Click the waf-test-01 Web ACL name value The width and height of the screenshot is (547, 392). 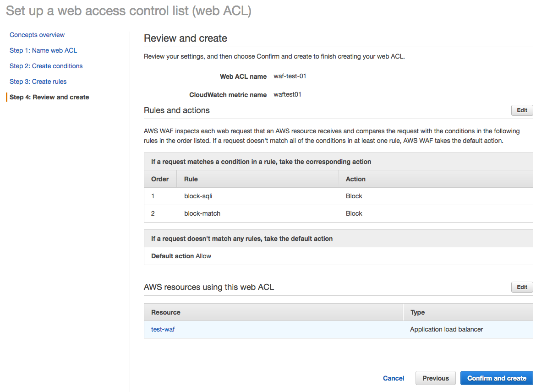pyautogui.click(x=290, y=76)
